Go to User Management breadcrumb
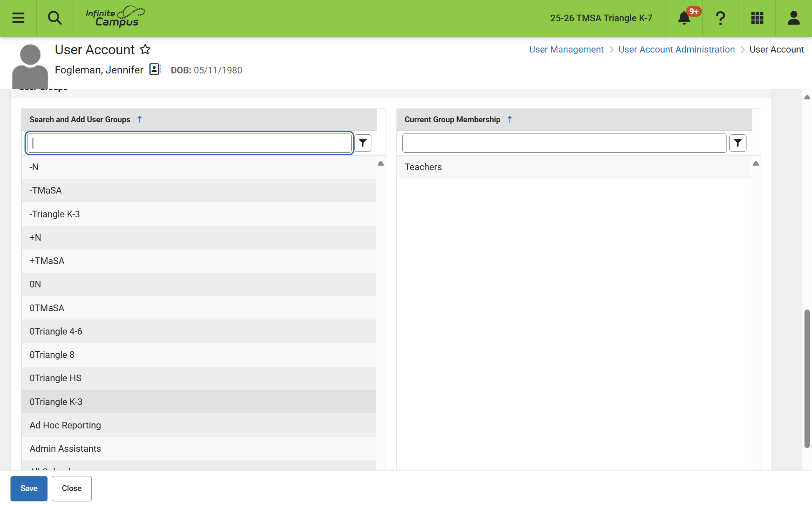Image resolution: width=812 pixels, height=506 pixels. 566,49
